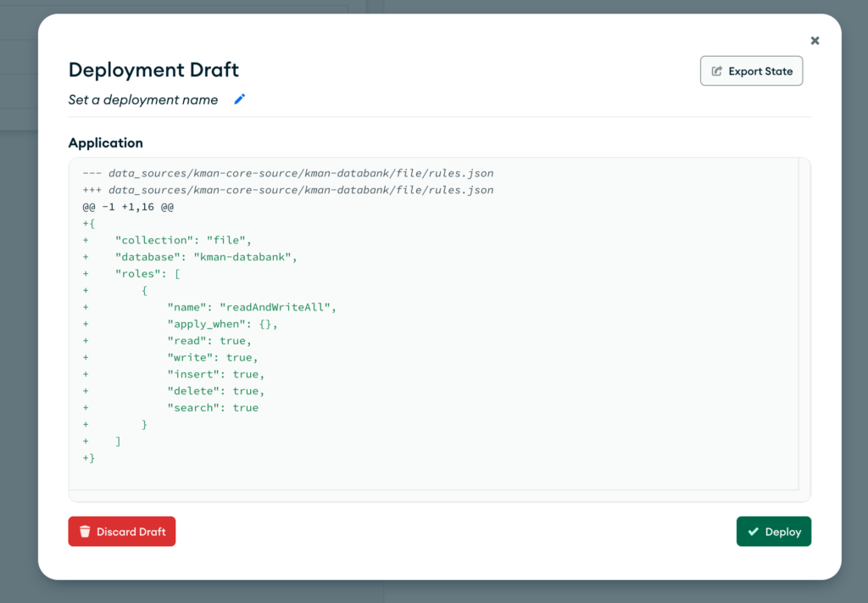Click the "read": true line
The height and width of the screenshot is (603, 868).
pos(209,341)
